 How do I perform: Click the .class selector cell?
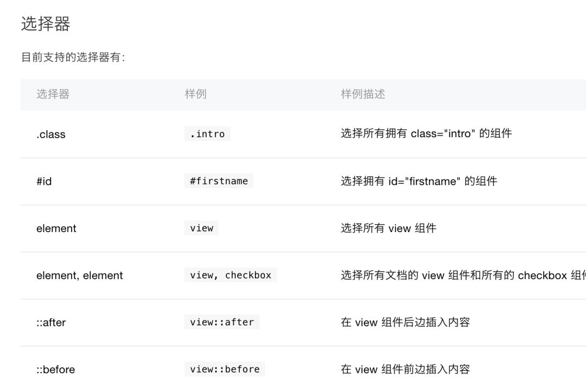pyautogui.click(x=51, y=134)
